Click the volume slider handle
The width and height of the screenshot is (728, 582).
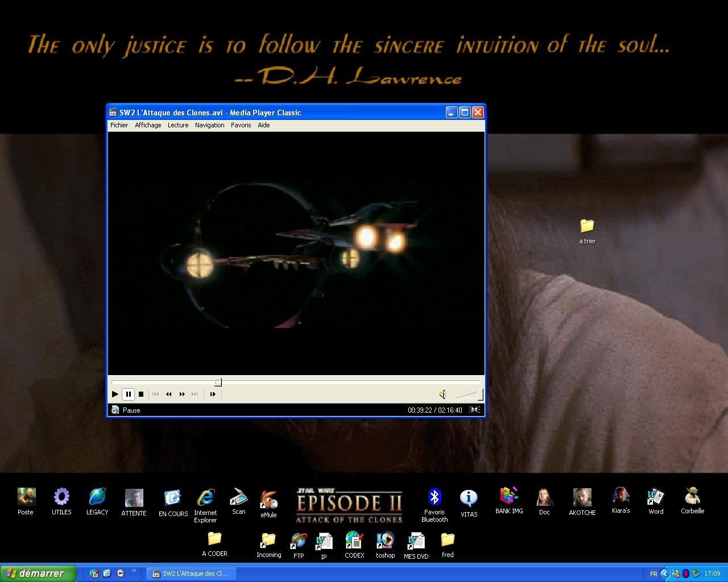click(x=481, y=394)
